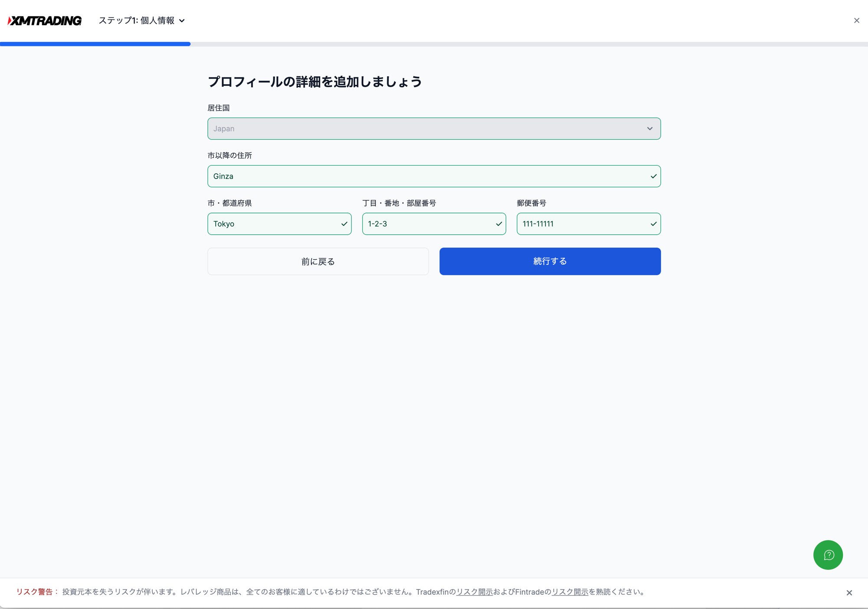868x609 pixels.
Task: Expand the ステップ1: 個人情報 step dropdown
Action: tap(141, 20)
